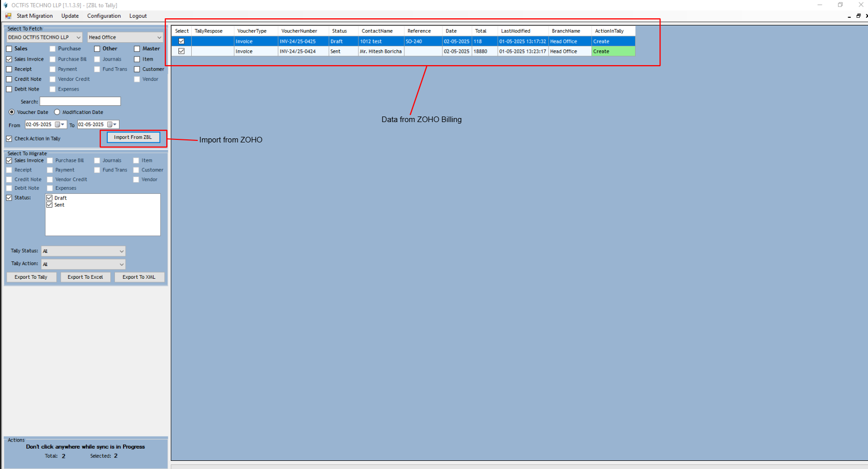The width and height of the screenshot is (868, 469).
Task: Open the Head Office branch dropdown
Action: tap(159, 37)
